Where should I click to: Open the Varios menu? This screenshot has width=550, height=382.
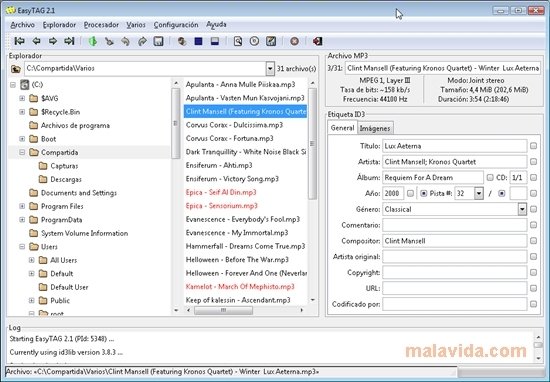click(136, 25)
